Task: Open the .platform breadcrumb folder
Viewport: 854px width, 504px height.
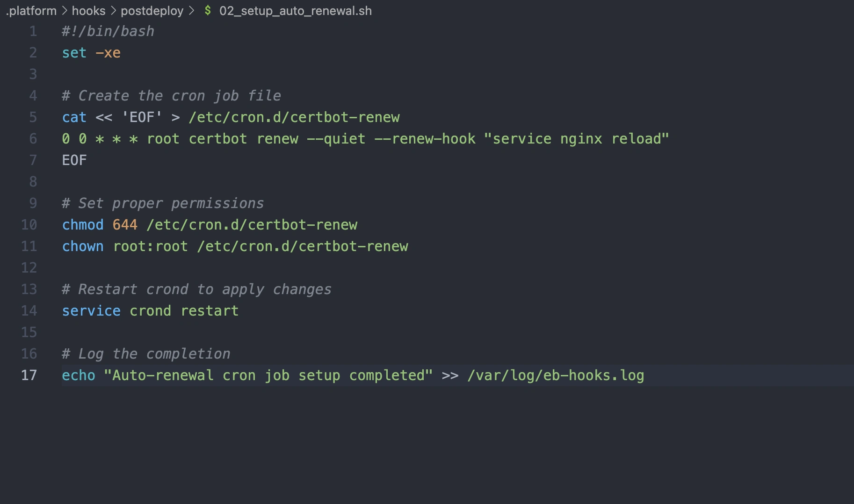Action: tap(31, 11)
